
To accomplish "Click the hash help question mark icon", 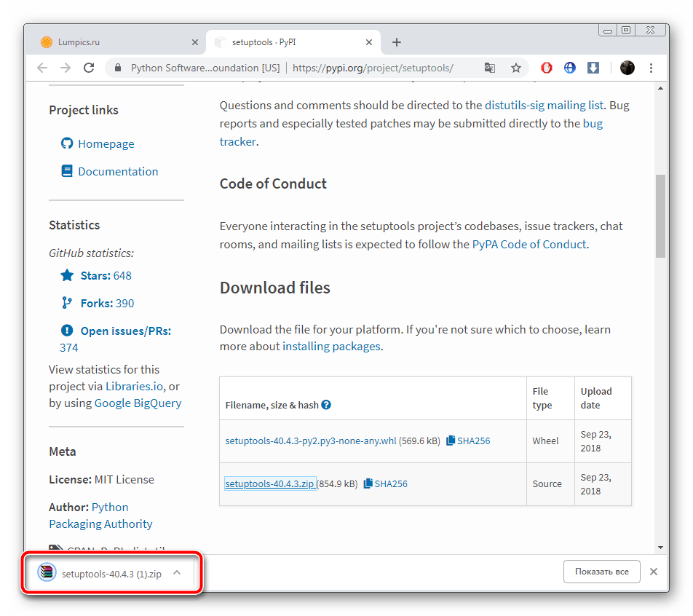I will (x=326, y=405).
